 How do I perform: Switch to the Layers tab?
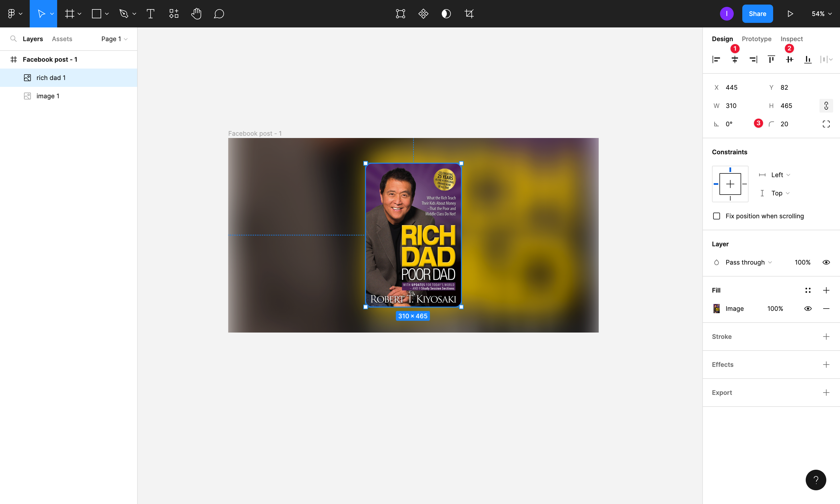tap(33, 39)
